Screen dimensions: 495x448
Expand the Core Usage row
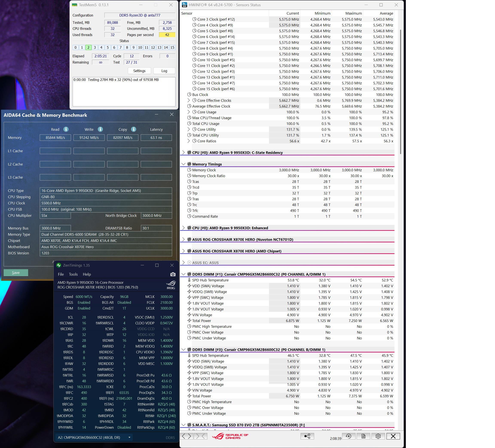point(189,112)
